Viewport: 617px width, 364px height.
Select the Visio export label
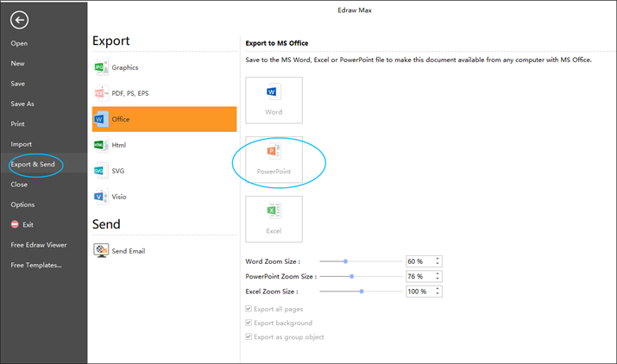pos(118,197)
